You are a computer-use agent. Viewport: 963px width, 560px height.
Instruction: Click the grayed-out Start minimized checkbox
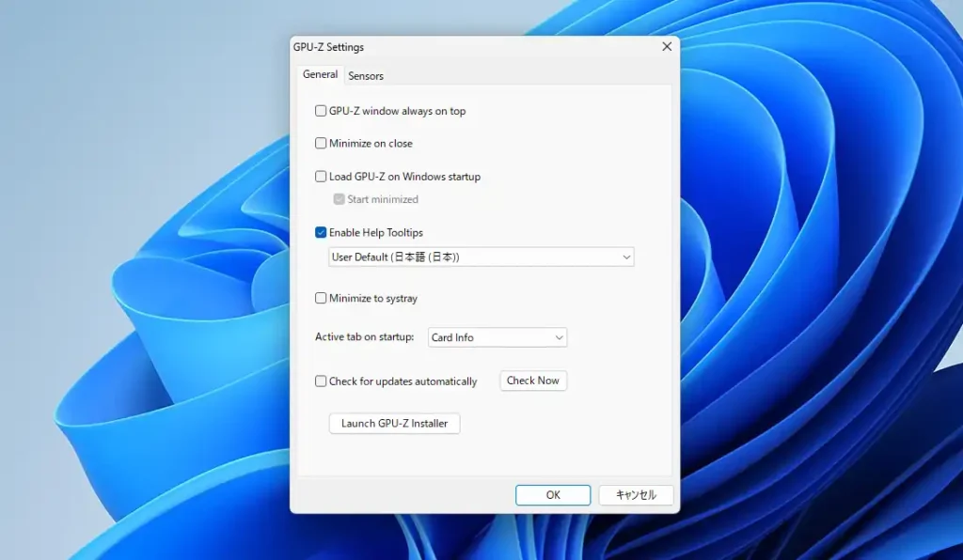(x=339, y=199)
